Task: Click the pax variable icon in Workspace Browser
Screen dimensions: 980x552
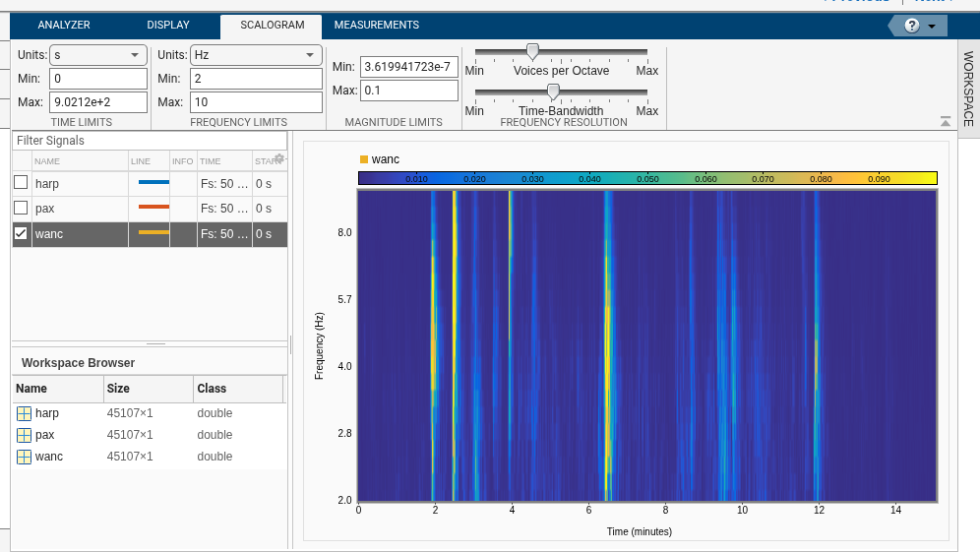Action: click(x=25, y=435)
